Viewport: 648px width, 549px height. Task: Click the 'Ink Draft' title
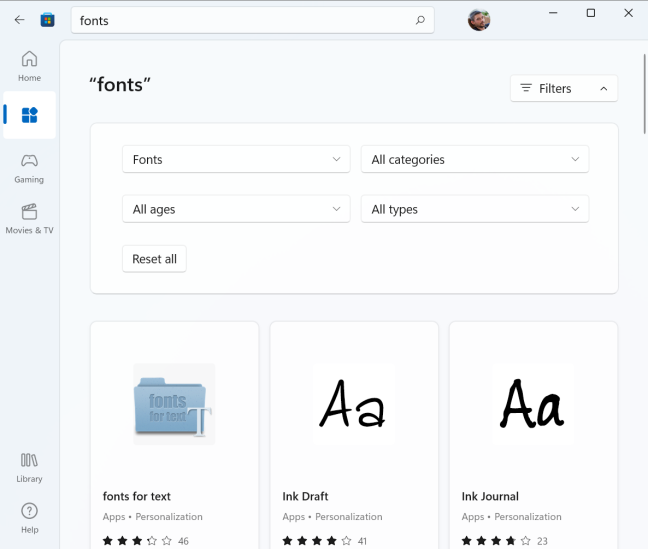(x=305, y=496)
